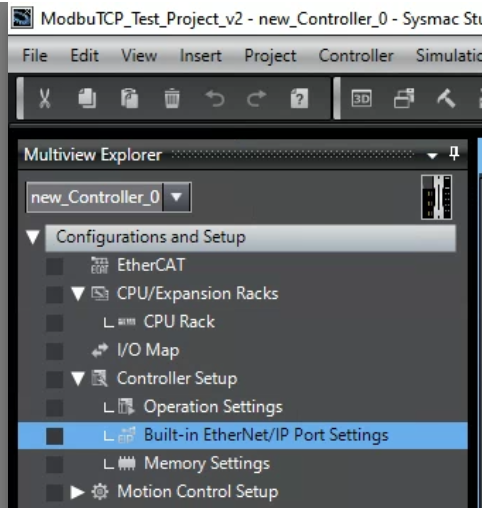The height and width of the screenshot is (508, 482).
Task: Click the I/O Map arrows icon
Action: click(100, 350)
